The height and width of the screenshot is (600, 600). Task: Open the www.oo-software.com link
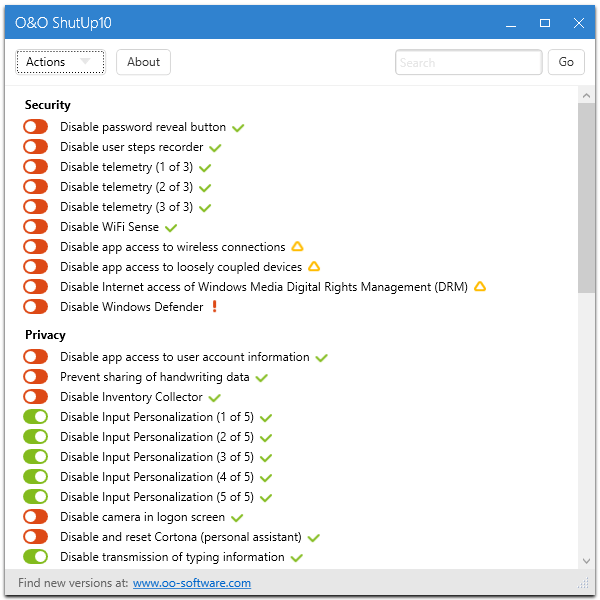[x=192, y=583]
